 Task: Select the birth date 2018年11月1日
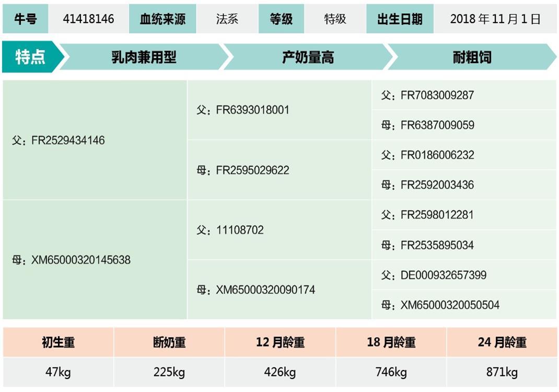[x=495, y=19]
